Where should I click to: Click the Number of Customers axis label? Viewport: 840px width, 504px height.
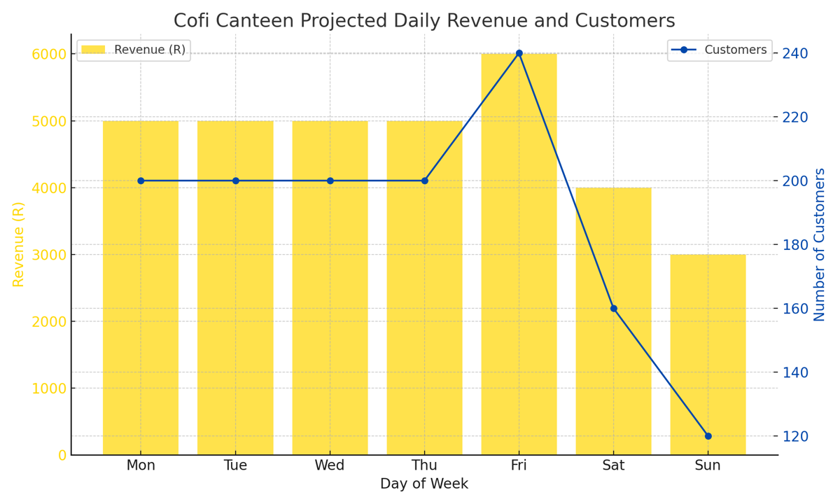click(x=820, y=244)
